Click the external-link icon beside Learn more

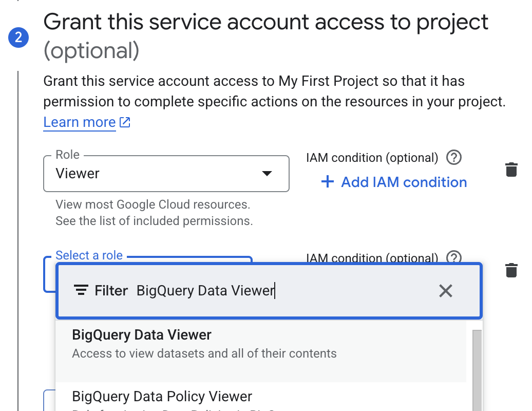click(x=125, y=122)
